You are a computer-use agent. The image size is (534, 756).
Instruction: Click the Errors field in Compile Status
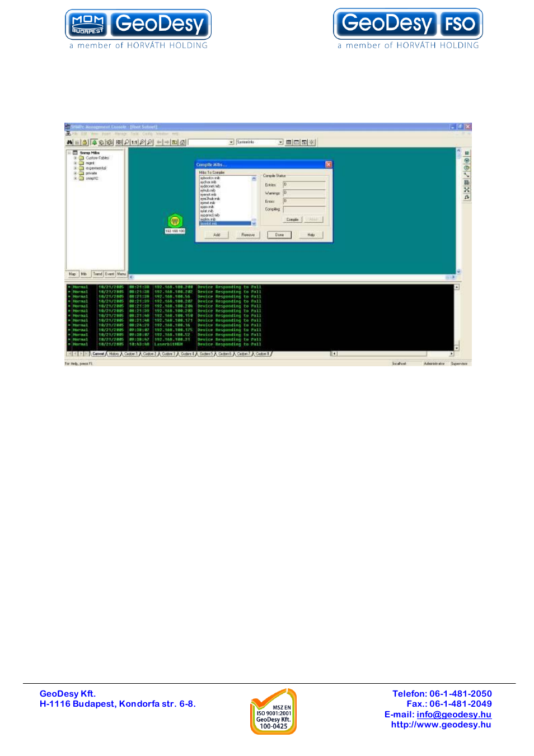click(304, 200)
